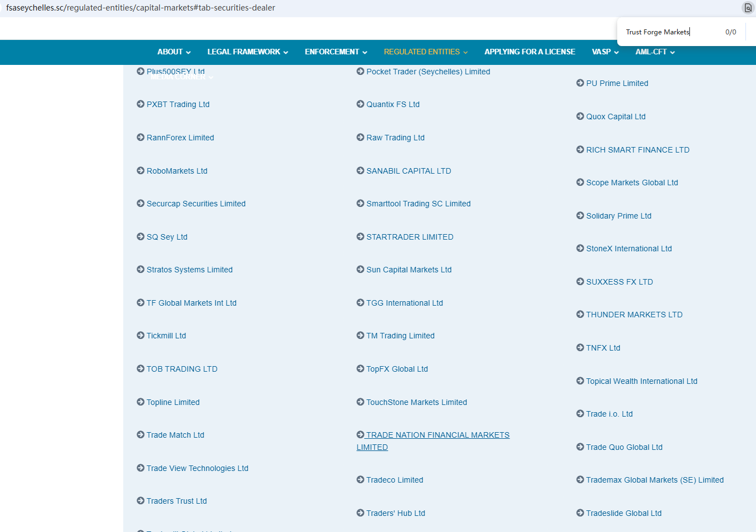Open RICH SMART FINANCE LTD link
756x532 pixels.
point(638,150)
